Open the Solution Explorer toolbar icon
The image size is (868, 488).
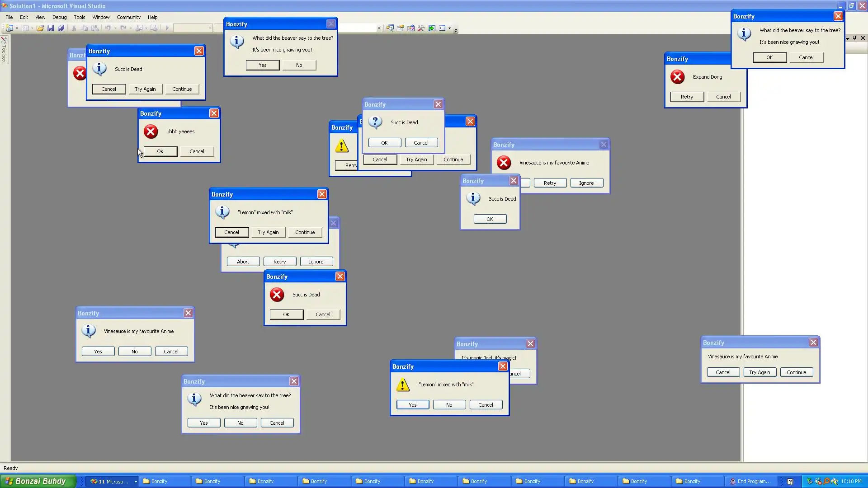390,28
